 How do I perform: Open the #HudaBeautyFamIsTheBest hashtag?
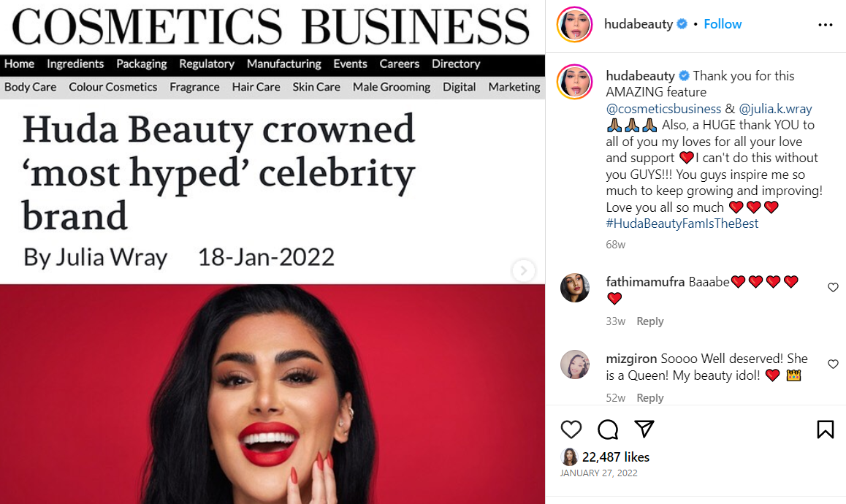coord(682,224)
